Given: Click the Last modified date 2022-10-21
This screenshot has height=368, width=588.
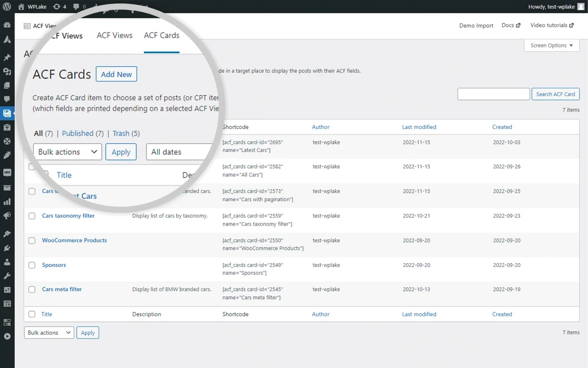Looking at the screenshot, I should tap(416, 216).
